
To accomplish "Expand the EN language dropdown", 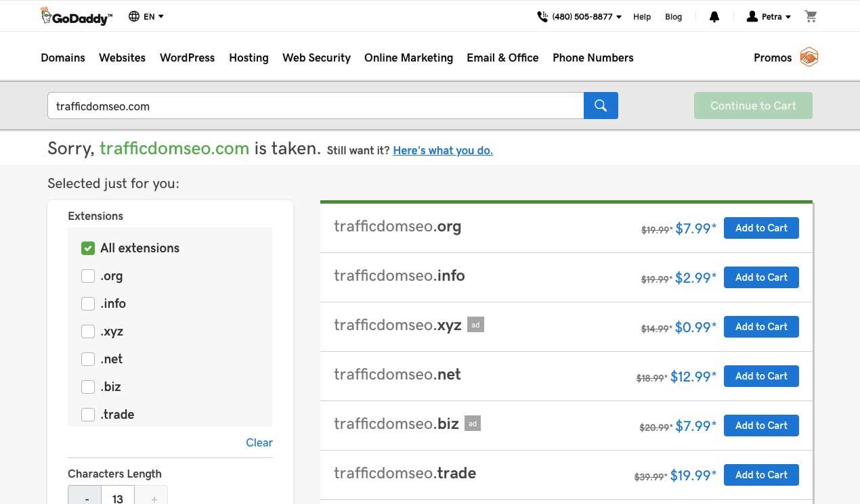I will tap(154, 17).
